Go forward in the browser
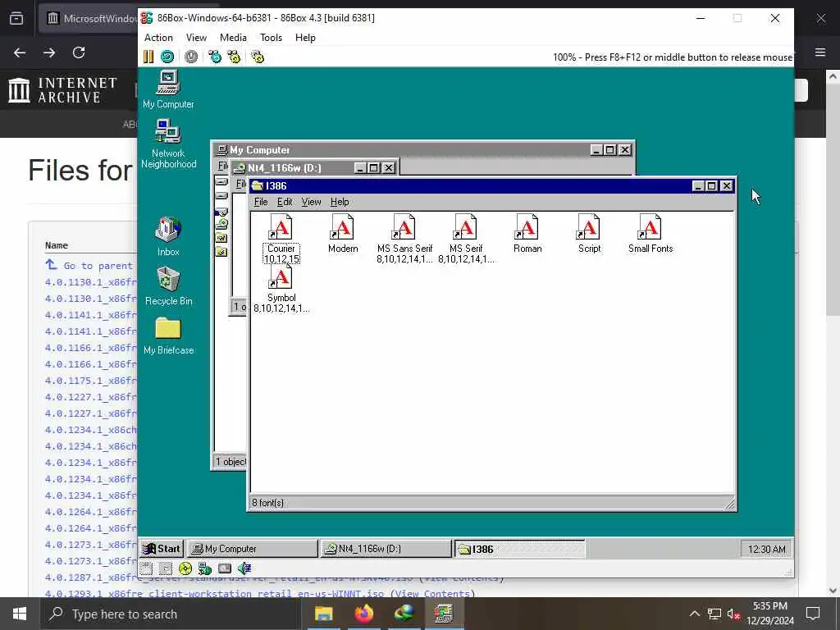This screenshot has width=840, height=630. [x=48, y=52]
